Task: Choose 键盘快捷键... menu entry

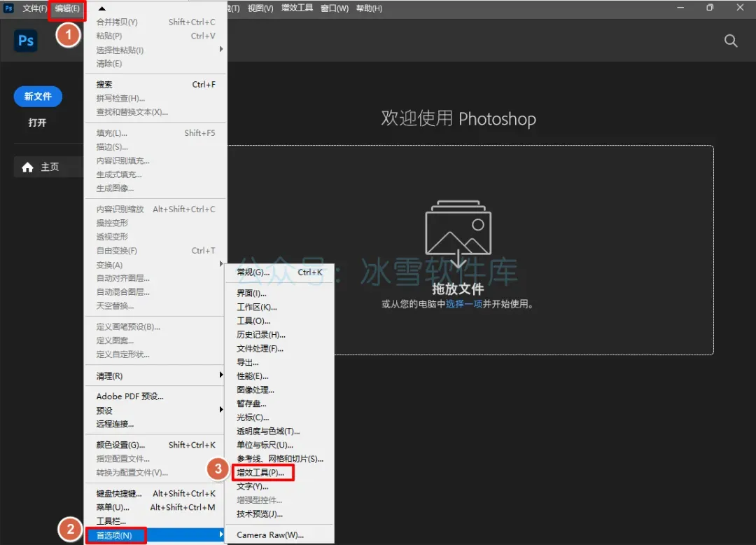Action: pyautogui.click(x=155, y=493)
